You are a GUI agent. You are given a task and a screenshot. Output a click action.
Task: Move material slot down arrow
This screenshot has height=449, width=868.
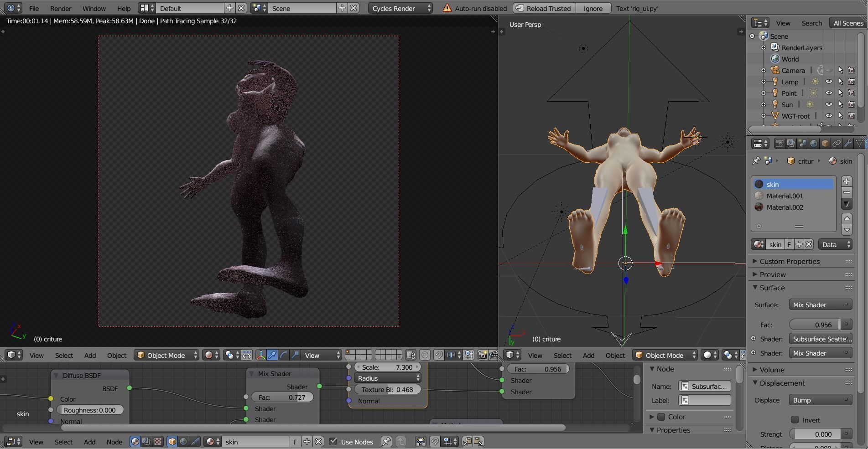coord(847,230)
